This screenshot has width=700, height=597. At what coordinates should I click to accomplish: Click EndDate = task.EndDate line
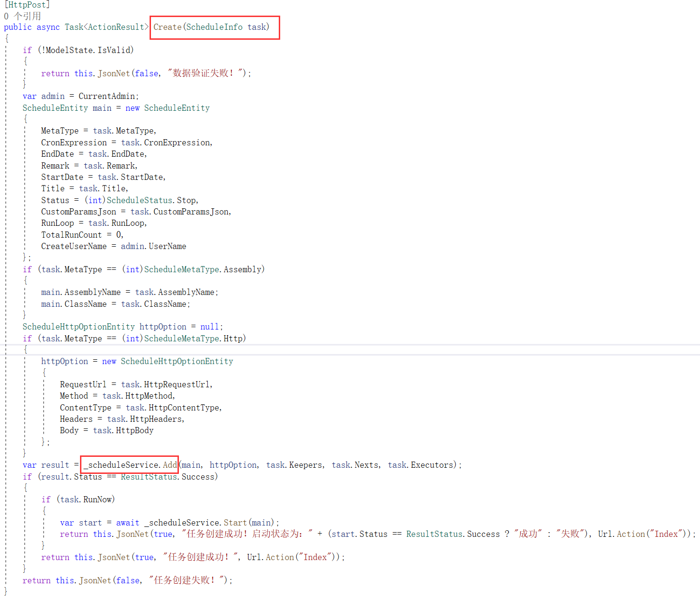click(94, 154)
